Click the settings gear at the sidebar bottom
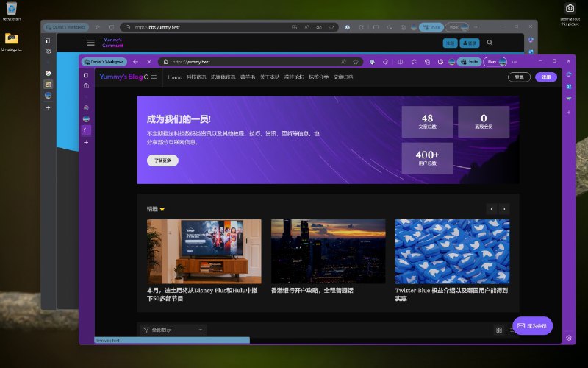The width and height of the screenshot is (588, 368). coord(568,338)
